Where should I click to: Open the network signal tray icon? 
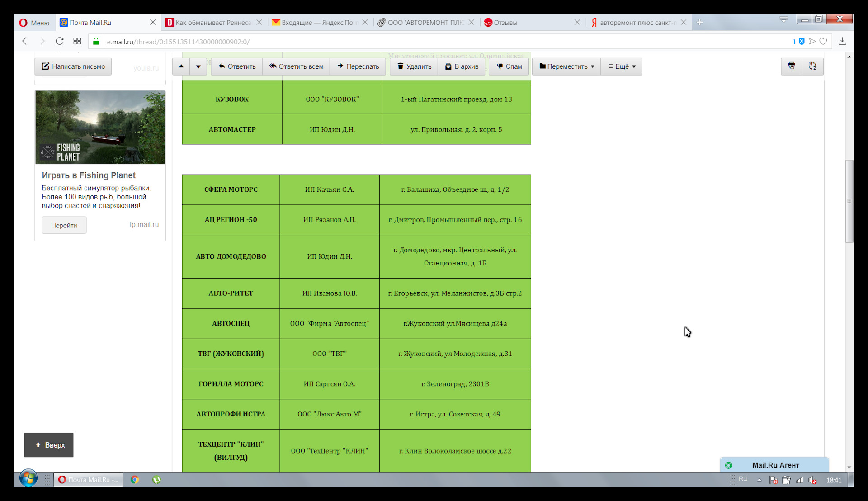pos(800,480)
